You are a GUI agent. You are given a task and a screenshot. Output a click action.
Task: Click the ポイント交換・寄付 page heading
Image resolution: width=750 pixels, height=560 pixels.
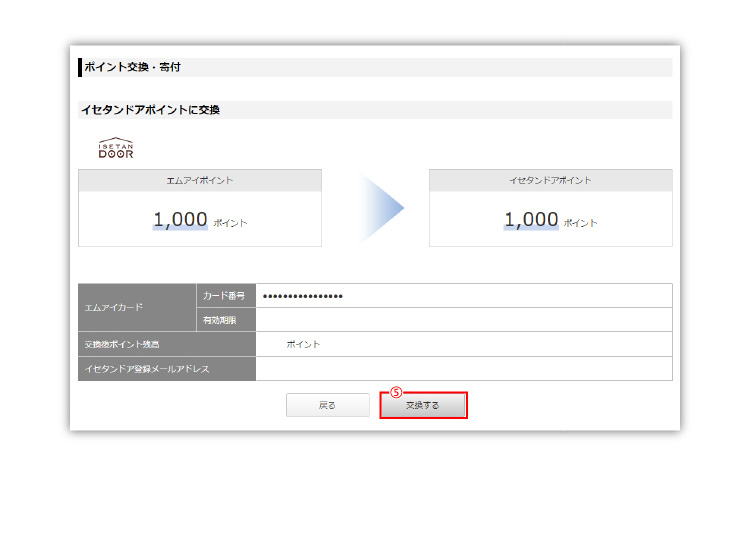(x=132, y=67)
